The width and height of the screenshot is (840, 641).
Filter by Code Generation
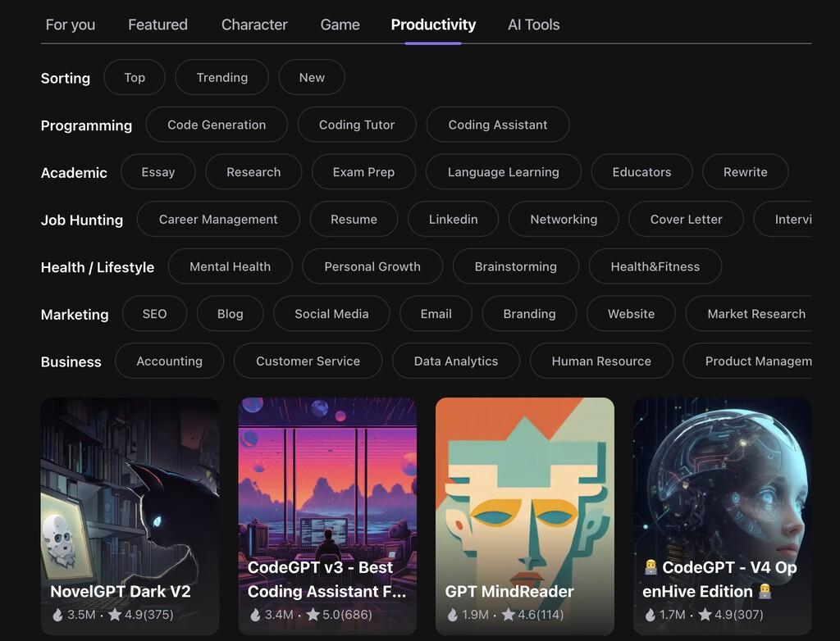click(217, 125)
